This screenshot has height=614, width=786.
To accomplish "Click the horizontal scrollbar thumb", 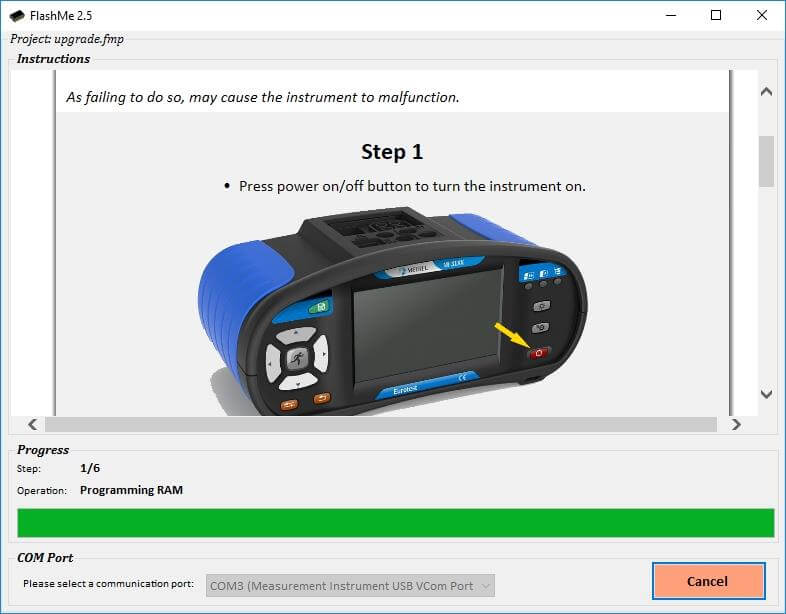I will click(x=381, y=425).
